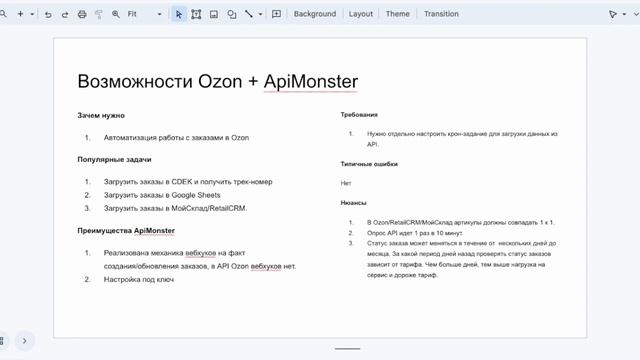Click the slide title 'Возможности Ozon + ApiMonster'
Viewport: 640px width, 360px height.
click(x=218, y=81)
